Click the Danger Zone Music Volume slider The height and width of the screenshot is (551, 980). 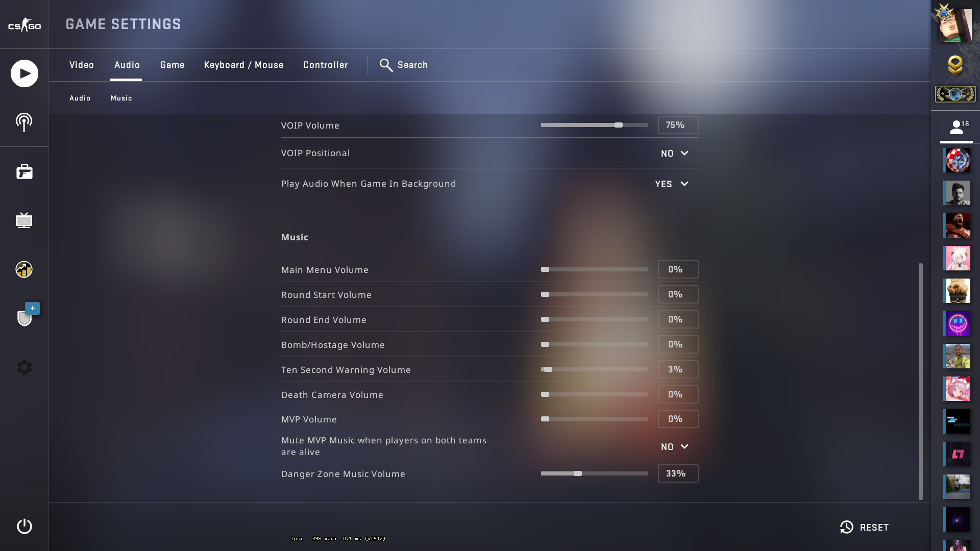(x=594, y=473)
